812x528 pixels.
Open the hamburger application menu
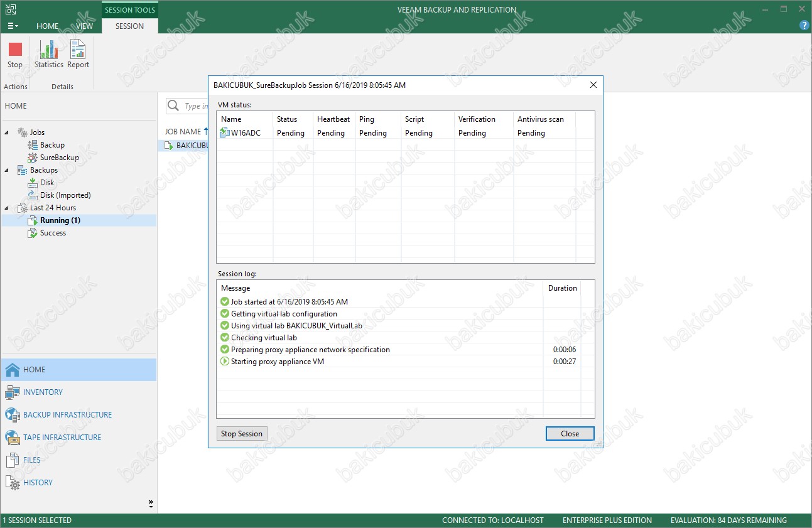[12, 26]
